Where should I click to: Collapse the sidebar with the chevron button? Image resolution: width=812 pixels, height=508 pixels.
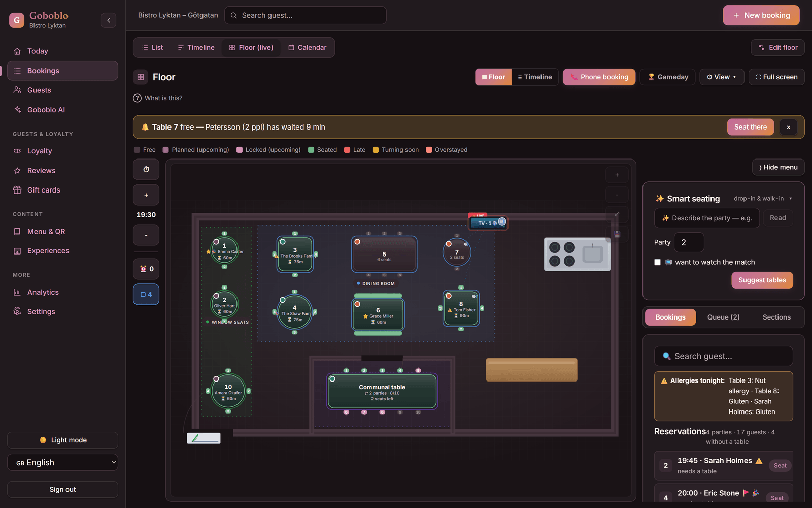pos(109,20)
